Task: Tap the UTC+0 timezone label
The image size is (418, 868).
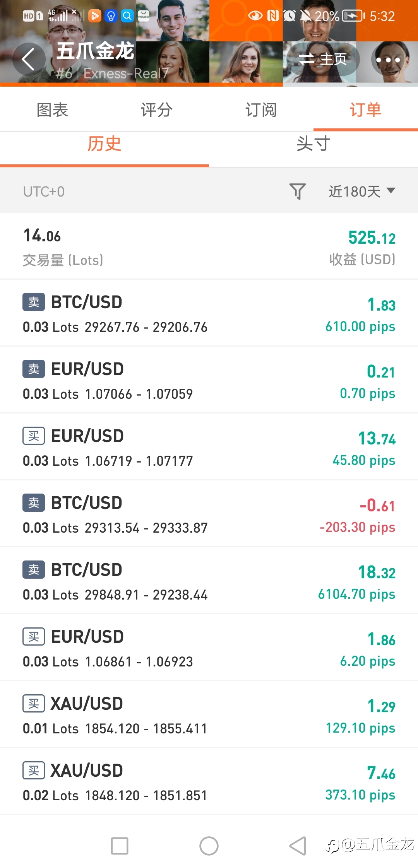Action: tap(44, 191)
